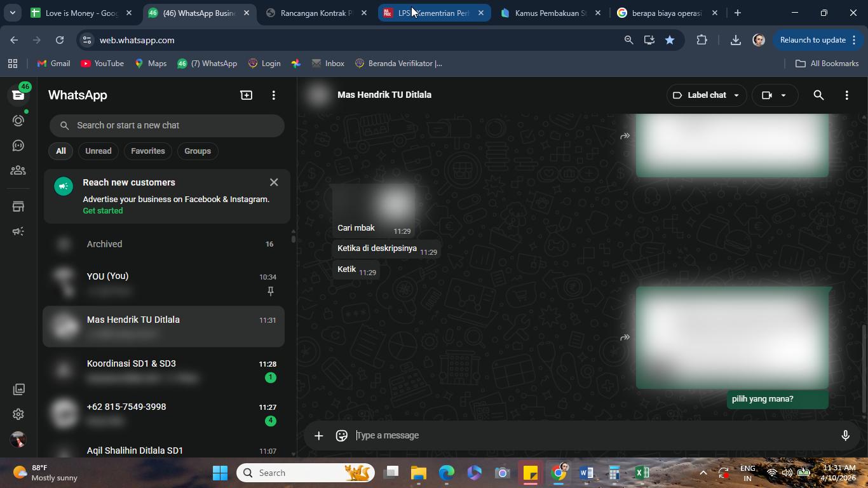Open the +62 815-7549-3998 chat
Viewport: 868px width, 488px height.
click(x=164, y=414)
